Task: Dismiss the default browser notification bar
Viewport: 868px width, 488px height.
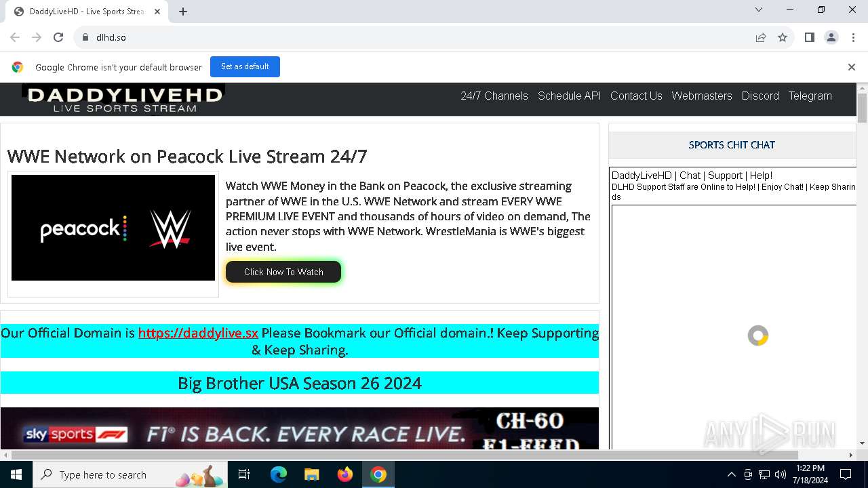Action: [x=852, y=67]
